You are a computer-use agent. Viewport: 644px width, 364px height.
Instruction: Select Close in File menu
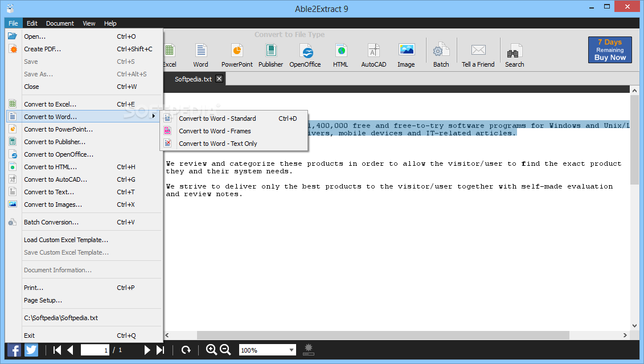pos(84,87)
